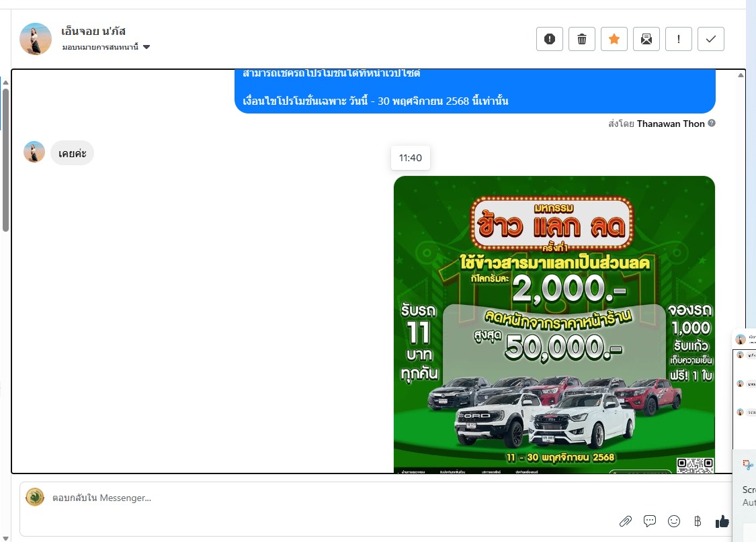Click the 11:40 timestamp tooltip
The width and height of the screenshot is (756, 542).
coord(411,158)
